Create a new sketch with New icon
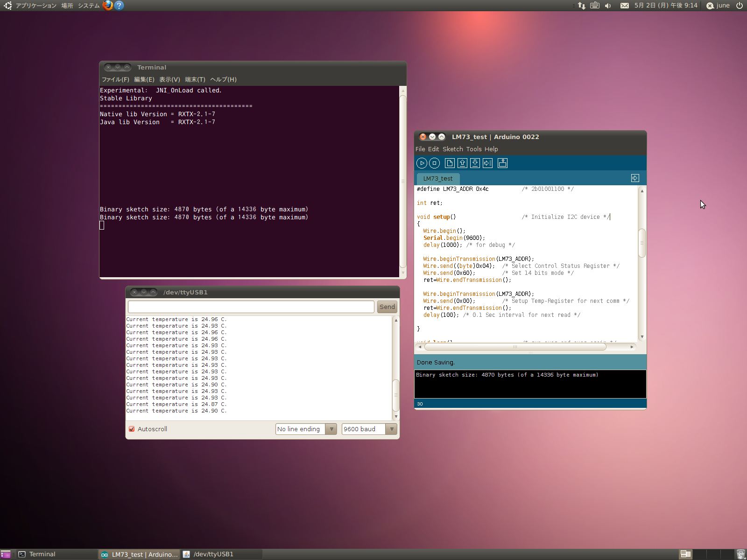The height and width of the screenshot is (560, 747). tap(450, 163)
